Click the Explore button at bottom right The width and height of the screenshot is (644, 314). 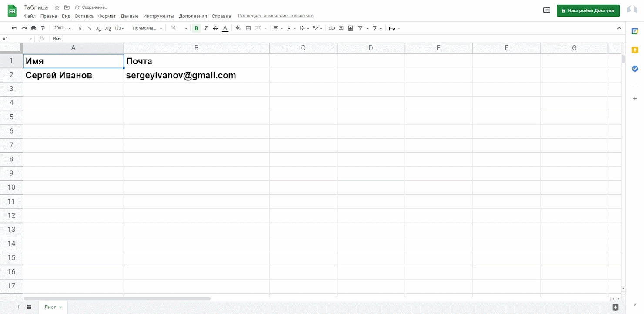(x=615, y=307)
